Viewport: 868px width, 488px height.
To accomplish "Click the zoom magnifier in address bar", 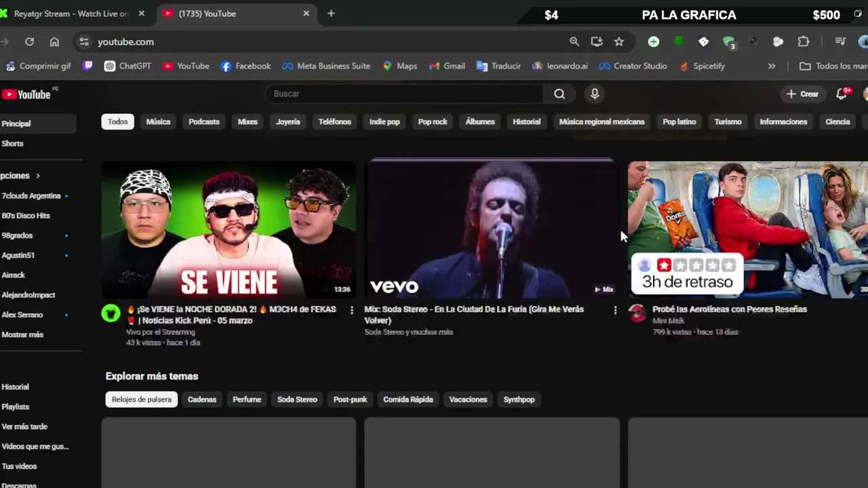I will tap(574, 42).
